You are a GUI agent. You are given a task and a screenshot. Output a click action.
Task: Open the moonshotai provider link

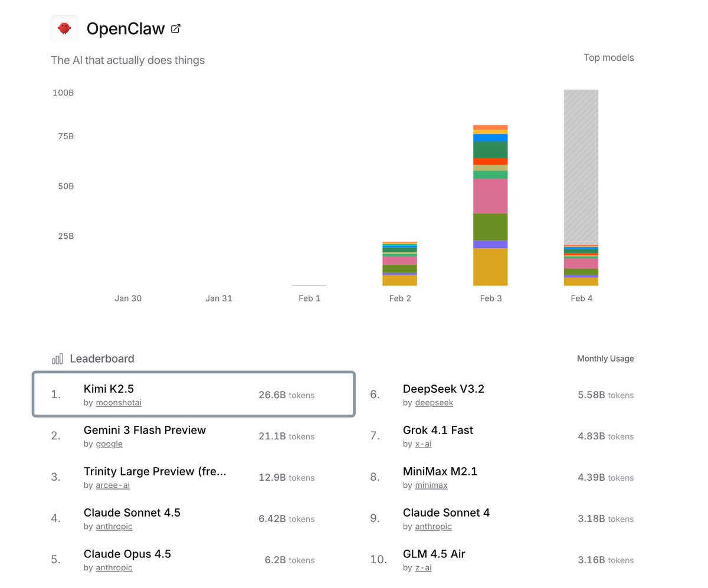118,403
